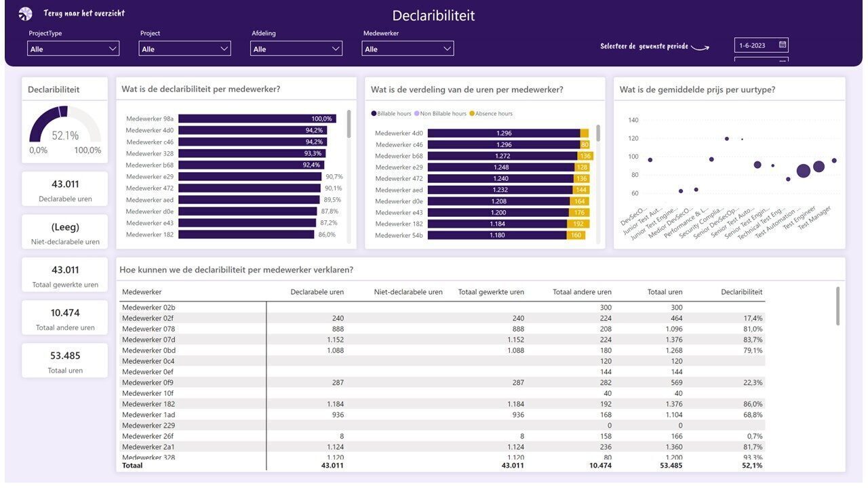Click the Totaal andere uren column header
The image size is (868, 488).
coord(582,292)
